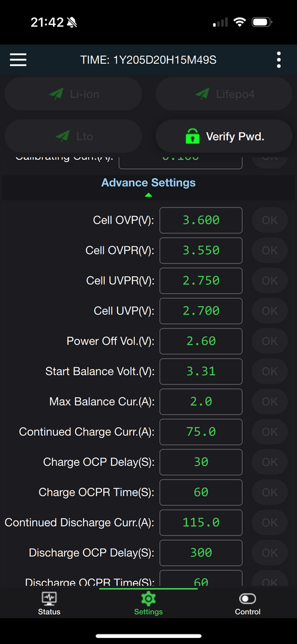Tap the Lto paper plane icon

click(x=63, y=137)
